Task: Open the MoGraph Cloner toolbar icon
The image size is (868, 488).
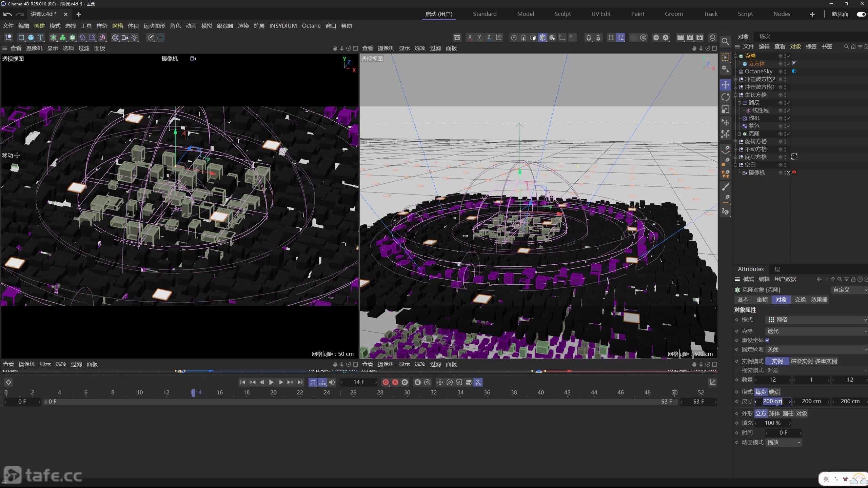Action: (72, 38)
